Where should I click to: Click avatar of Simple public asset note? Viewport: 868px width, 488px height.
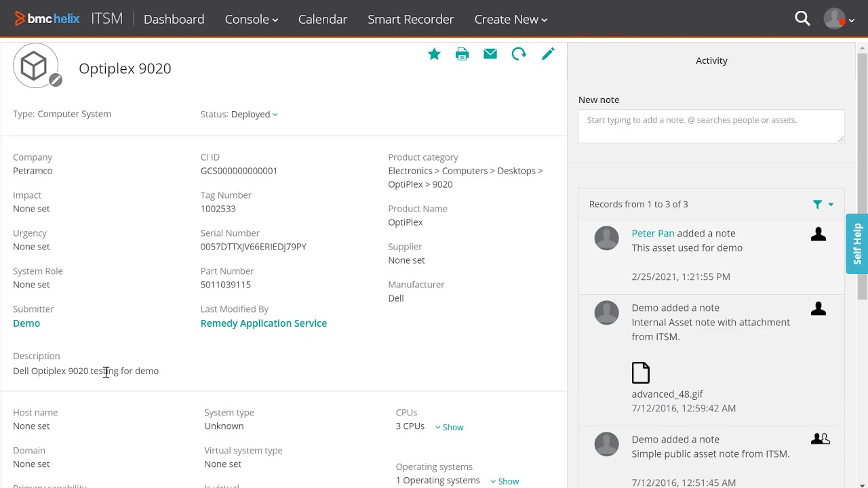click(606, 445)
